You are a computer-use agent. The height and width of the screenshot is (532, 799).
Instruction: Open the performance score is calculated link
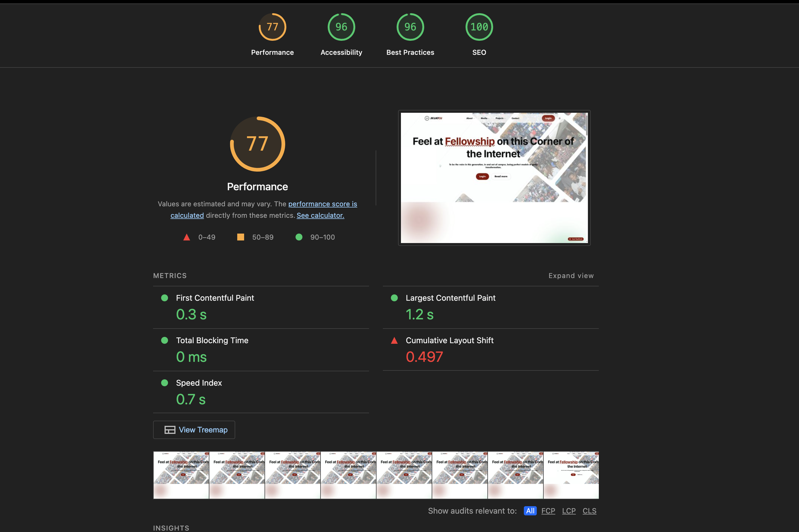tap(322, 204)
